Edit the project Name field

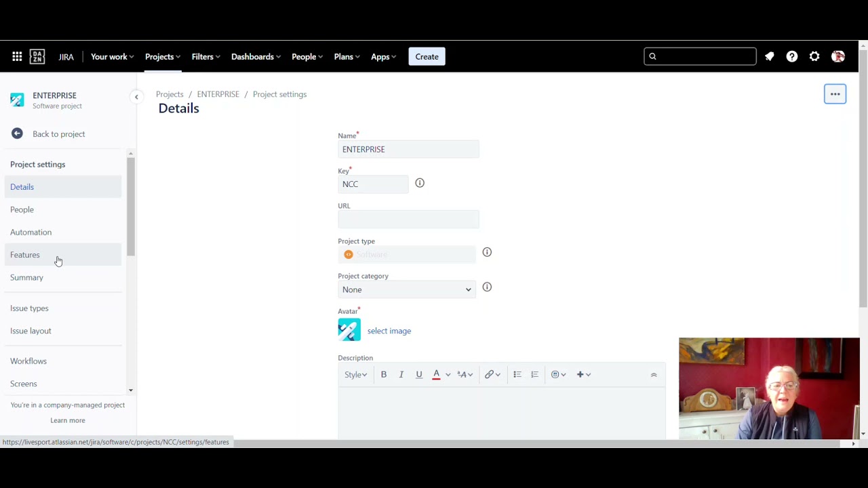[x=408, y=149]
